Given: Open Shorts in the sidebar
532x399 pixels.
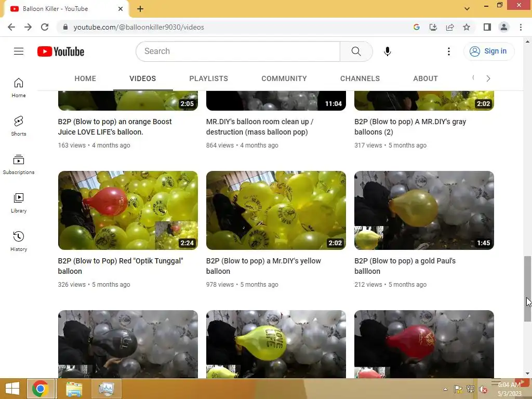Looking at the screenshot, I should (19, 126).
